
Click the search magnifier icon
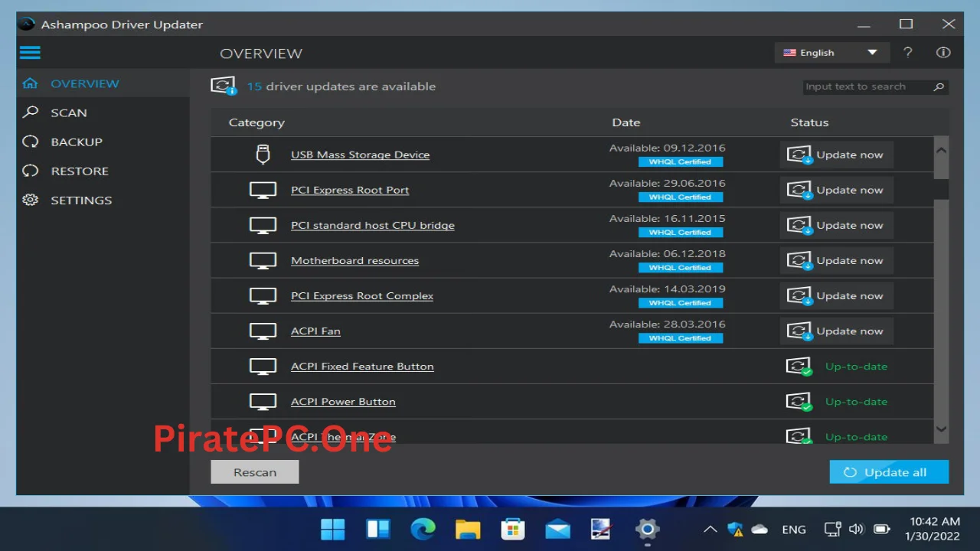[x=939, y=86]
